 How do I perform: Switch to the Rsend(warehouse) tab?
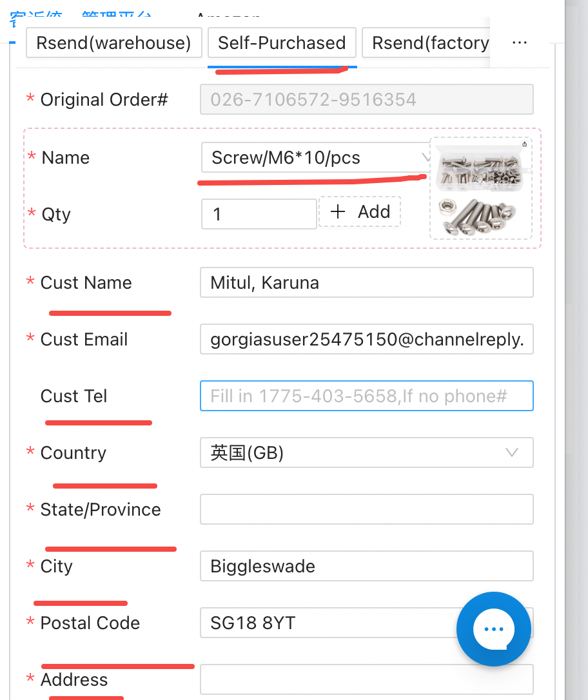[114, 43]
